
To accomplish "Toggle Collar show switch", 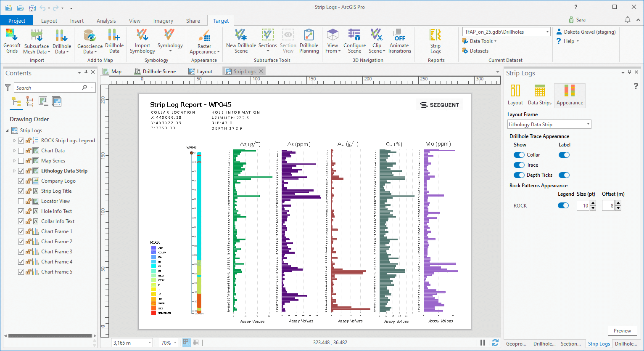I will [519, 155].
